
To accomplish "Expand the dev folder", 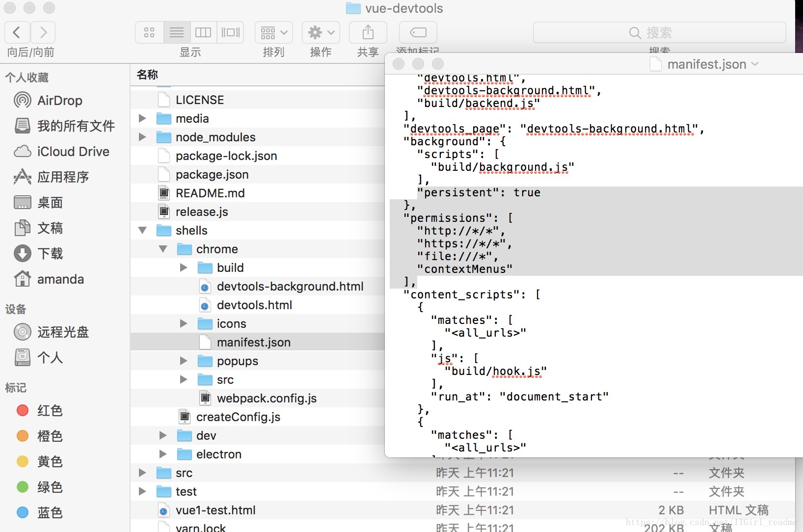I will 163,435.
